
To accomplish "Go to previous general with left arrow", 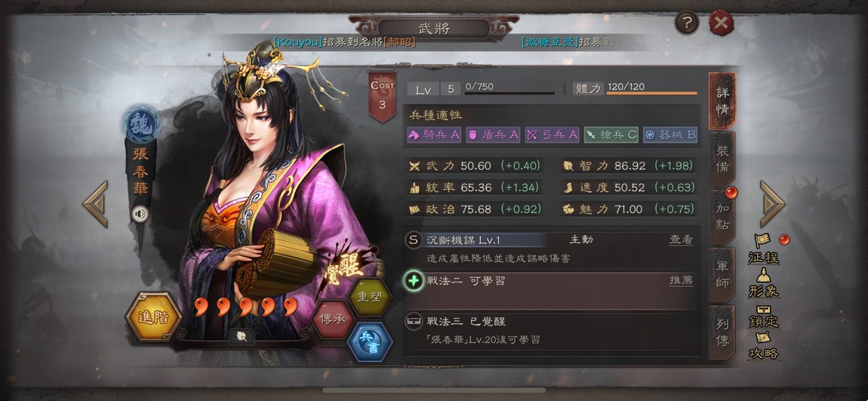I will coord(96,204).
